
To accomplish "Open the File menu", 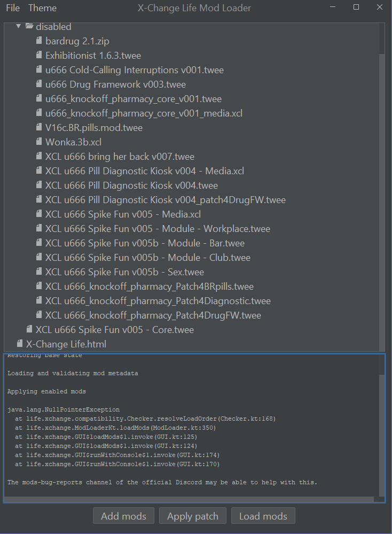I will [x=12, y=7].
